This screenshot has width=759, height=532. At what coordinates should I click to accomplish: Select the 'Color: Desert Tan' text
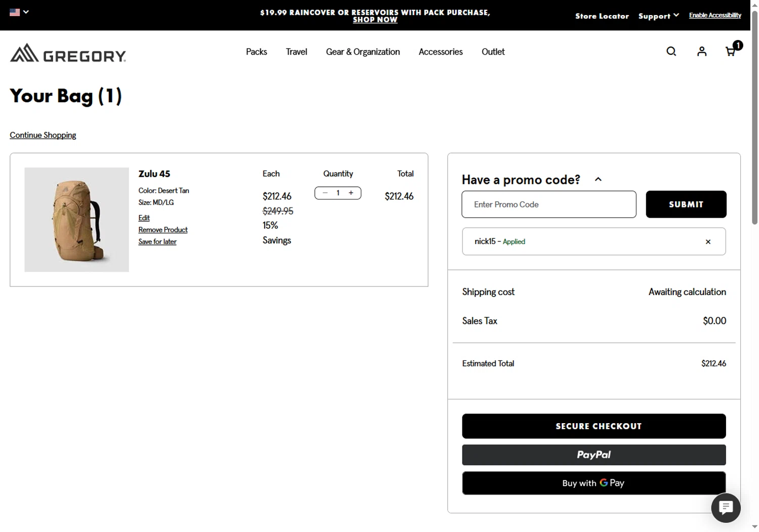tap(164, 191)
